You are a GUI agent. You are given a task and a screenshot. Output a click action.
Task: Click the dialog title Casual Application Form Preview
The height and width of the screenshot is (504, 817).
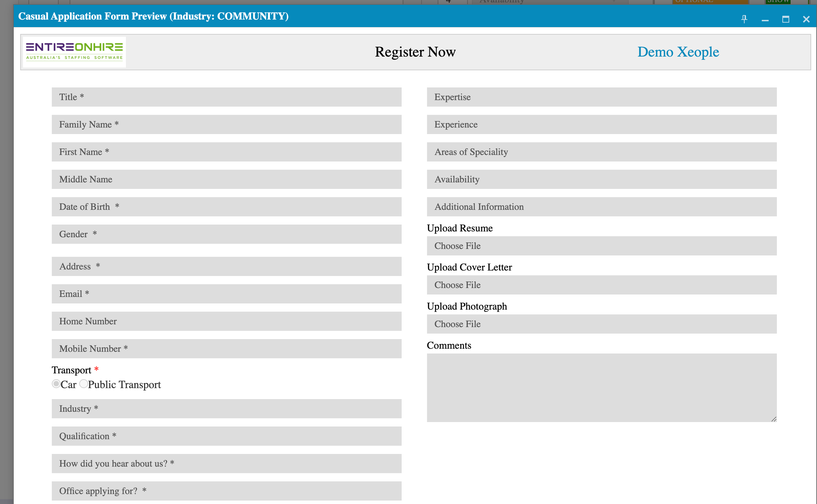153,16
